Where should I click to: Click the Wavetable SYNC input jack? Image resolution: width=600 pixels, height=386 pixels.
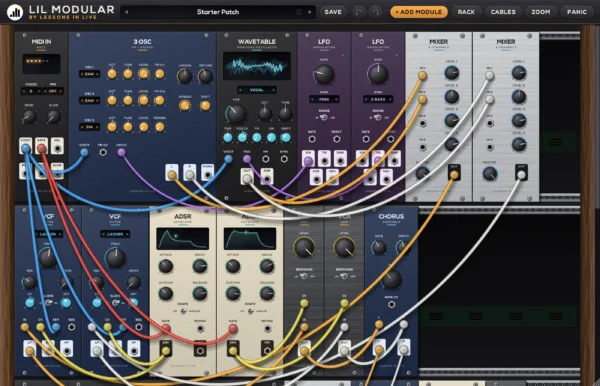(x=284, y=158)
